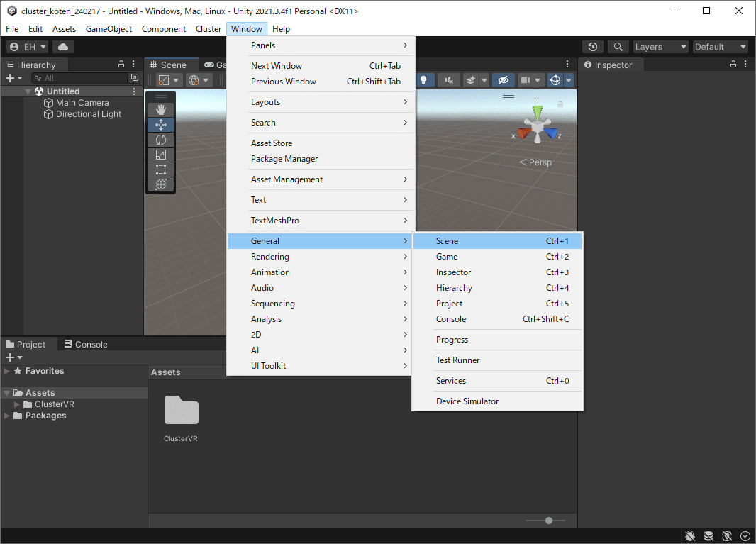Open the scene effects dropdown arrow

(484, 80)
